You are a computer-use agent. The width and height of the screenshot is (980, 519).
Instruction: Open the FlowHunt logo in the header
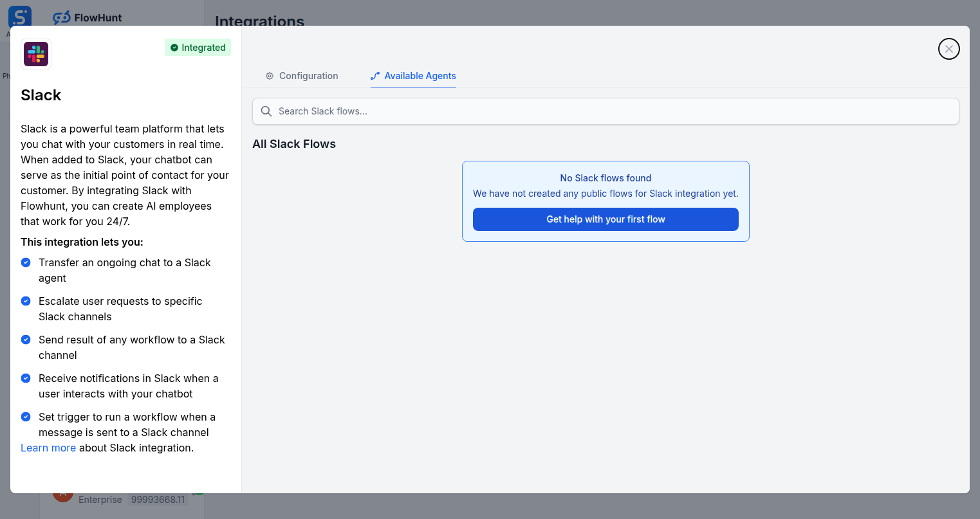87,17
